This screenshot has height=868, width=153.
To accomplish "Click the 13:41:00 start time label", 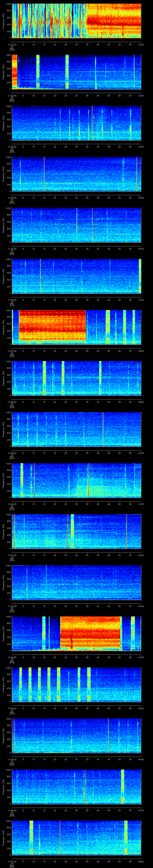I will click(x=12, y=556).
